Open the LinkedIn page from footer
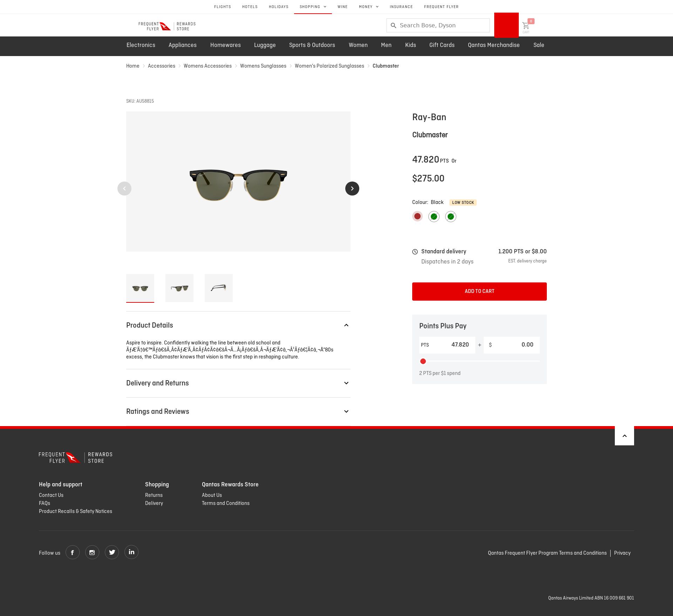 (131, 552)
